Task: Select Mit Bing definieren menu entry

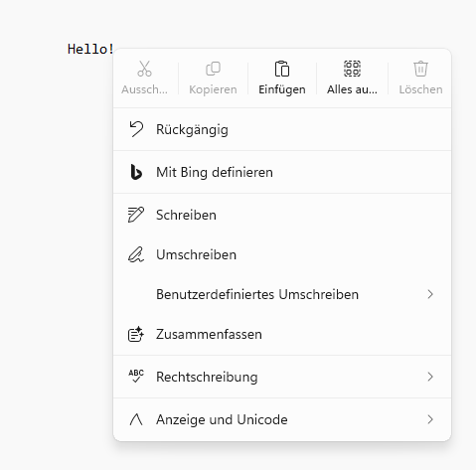Action: click(282, 172)
